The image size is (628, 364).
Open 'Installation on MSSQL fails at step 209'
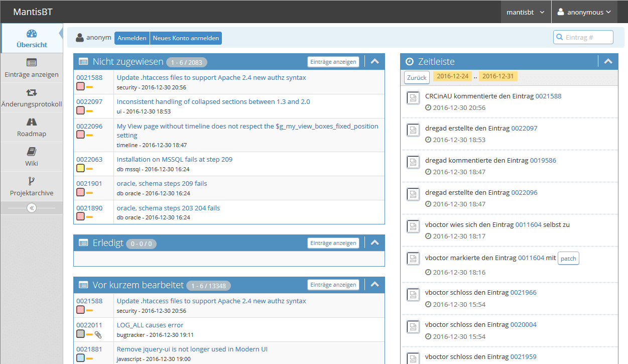point(175,159)
